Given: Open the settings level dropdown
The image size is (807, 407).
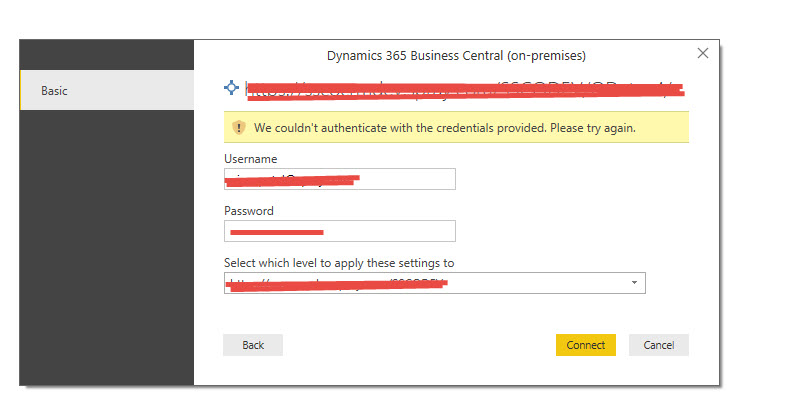Looking at the screenshot, I should pyautogui.click(x=434, y=283).
